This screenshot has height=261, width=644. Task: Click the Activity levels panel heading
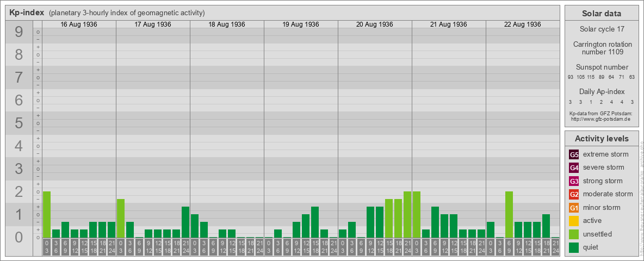tap(601, 139)
